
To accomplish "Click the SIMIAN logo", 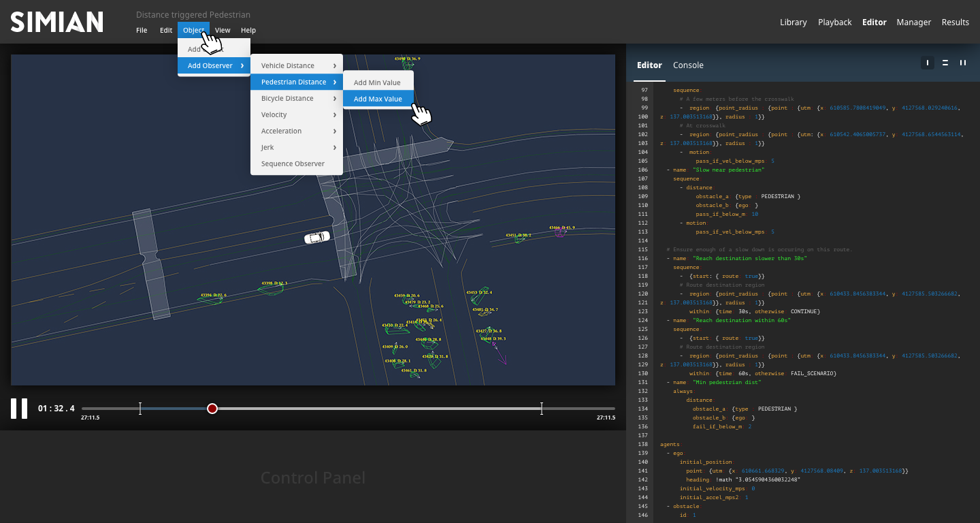I will pyautogui.click(x=56, y=22).
